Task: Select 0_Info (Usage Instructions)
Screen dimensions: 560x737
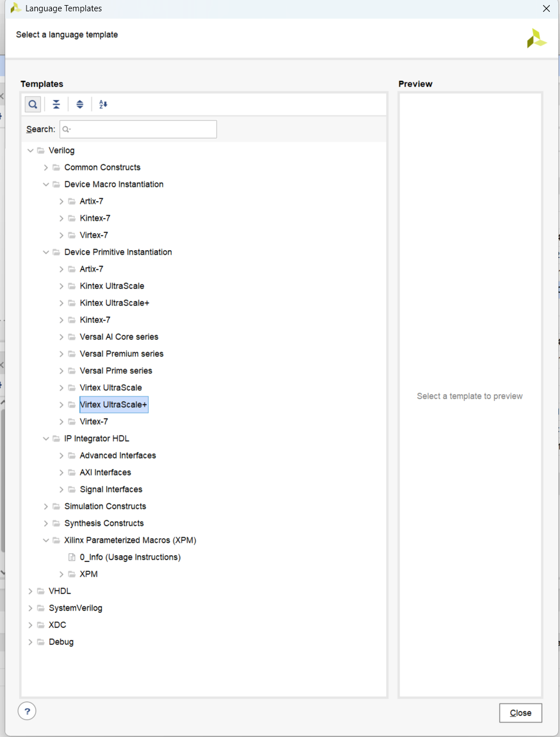Action: 129,557
